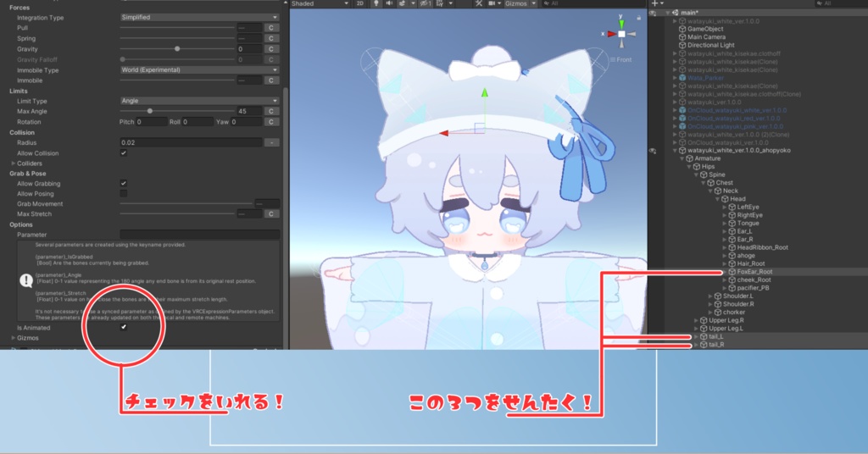The width and height of the screenshot is (868, 454).
Task: Toggle the Allow Collision checkbox
Action: coord(124,153)
